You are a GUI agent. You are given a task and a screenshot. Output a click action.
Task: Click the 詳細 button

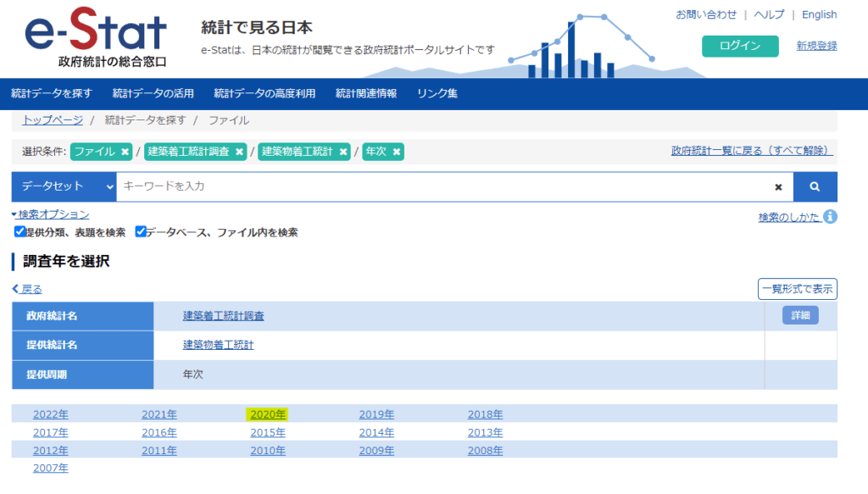(x=800, y=315)
